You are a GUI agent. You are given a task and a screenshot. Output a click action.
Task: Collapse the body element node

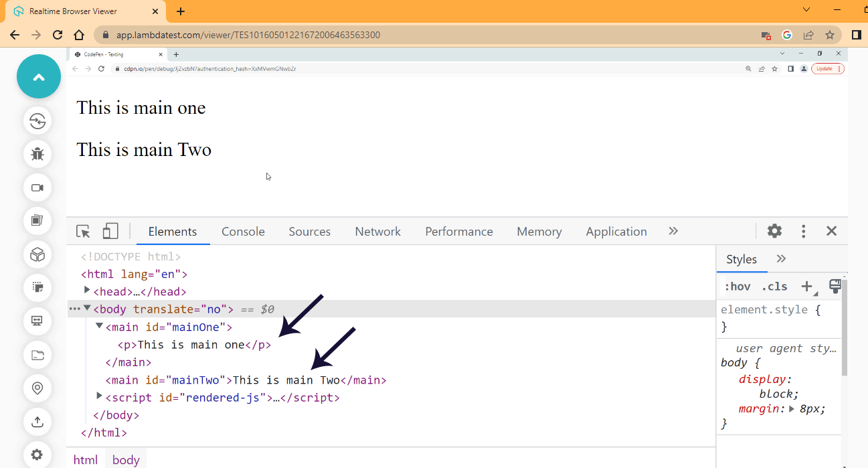[x=89, y=309]
